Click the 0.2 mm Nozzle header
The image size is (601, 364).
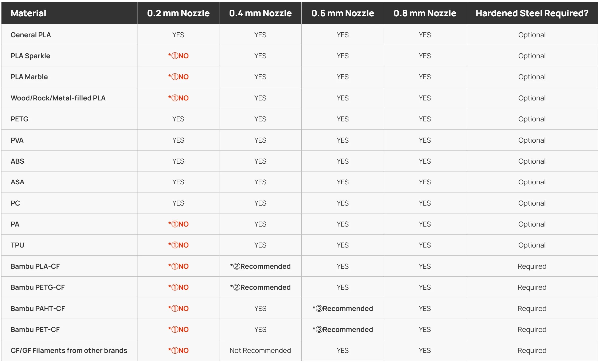point(178,13)
